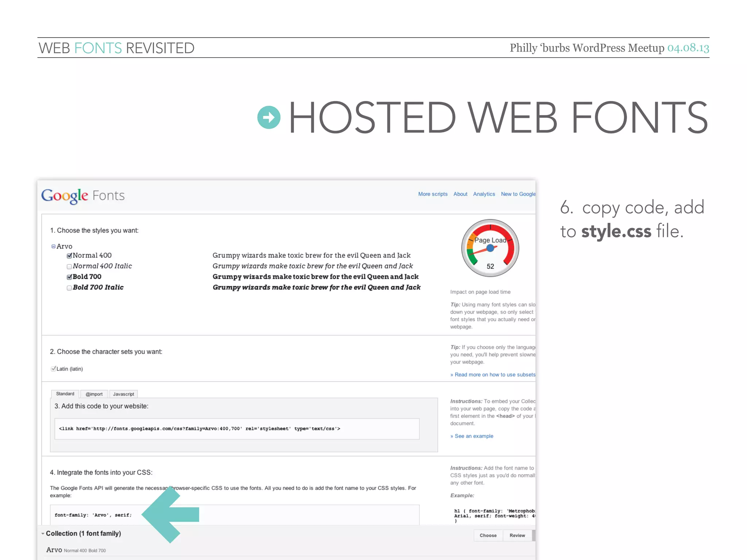Click the Normal 400 sample sentence
The height and width of the screenshot is (560, 747).
click(311, 255)
